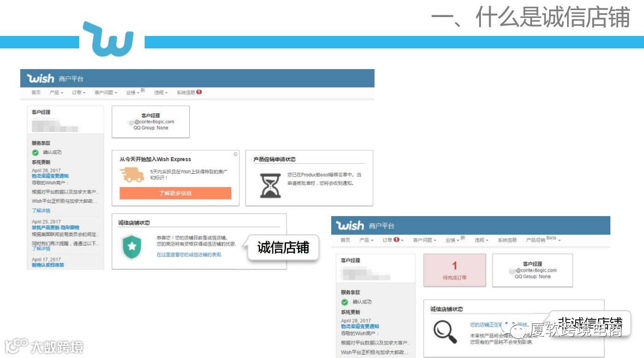
Task: Click the 'April 25, 2017' date
Action: click(46, 222)
